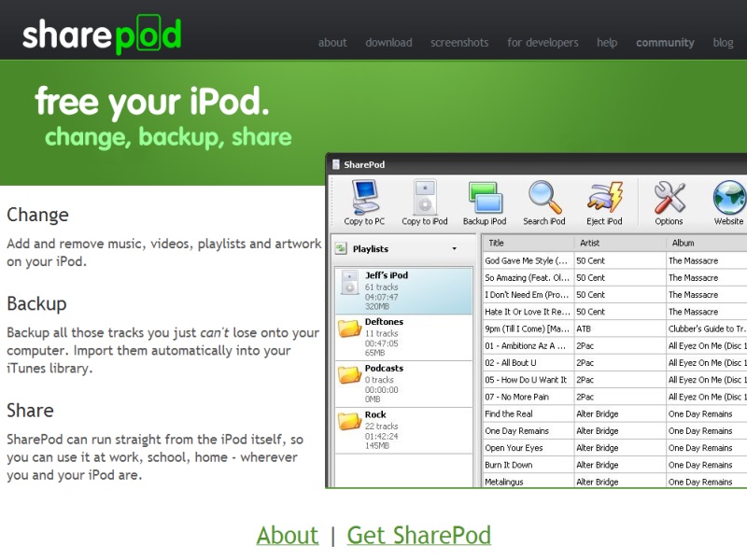Click the 'ATB' artist cell

coord(584,329)
